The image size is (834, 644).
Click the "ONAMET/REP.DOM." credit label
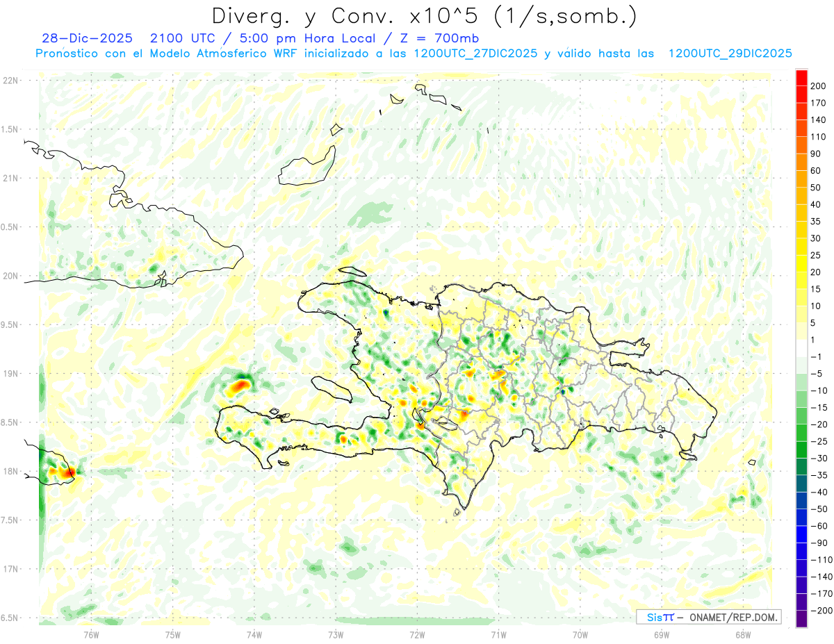734,617
